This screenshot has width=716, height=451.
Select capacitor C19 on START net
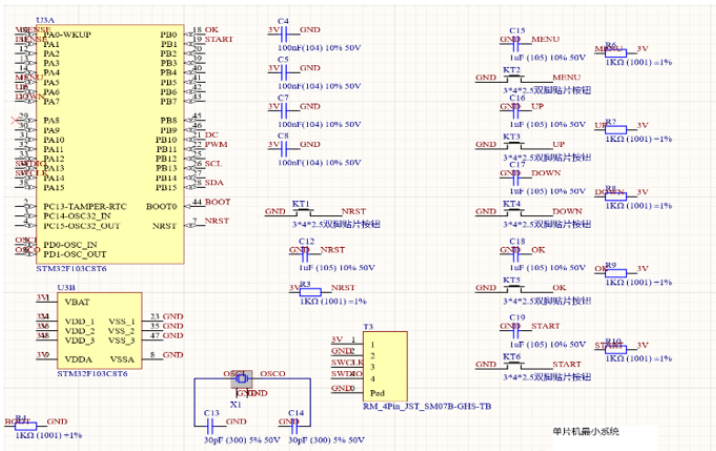[x=516, y=331]
